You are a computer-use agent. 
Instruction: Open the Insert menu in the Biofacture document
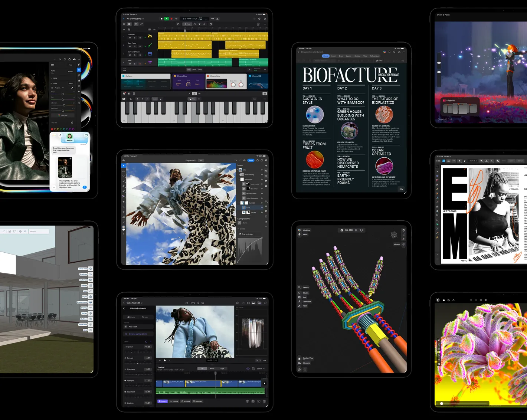333,56
